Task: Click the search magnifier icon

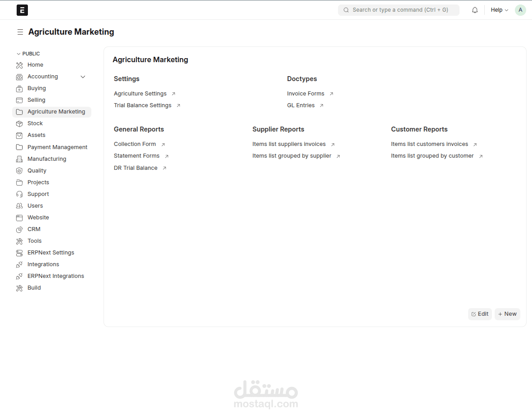Action: click(346, 9)
